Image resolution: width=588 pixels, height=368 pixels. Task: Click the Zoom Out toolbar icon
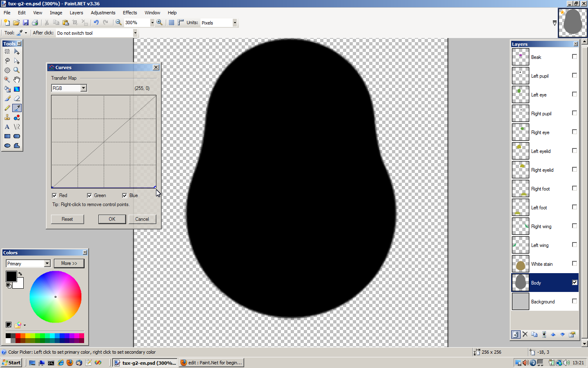click(x=118, y=22)
